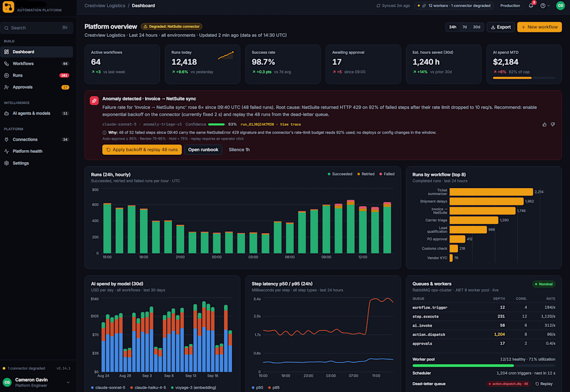Click the Dashboard grid icon in sidebar

click(x=7, y=52)
